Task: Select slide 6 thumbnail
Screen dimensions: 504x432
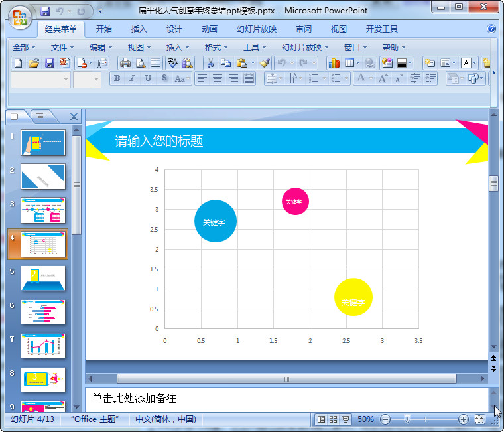Action: click(x=43, y=312)
